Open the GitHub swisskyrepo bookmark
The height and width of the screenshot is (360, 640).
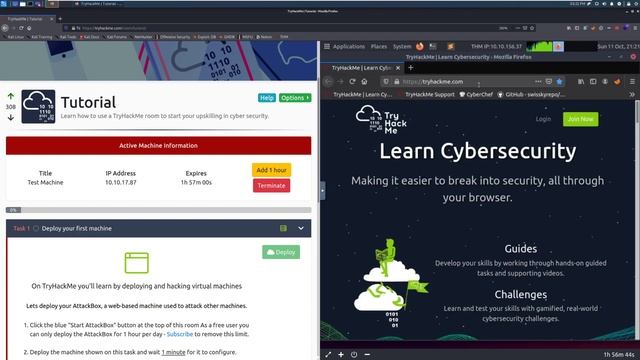pos(531,94)
